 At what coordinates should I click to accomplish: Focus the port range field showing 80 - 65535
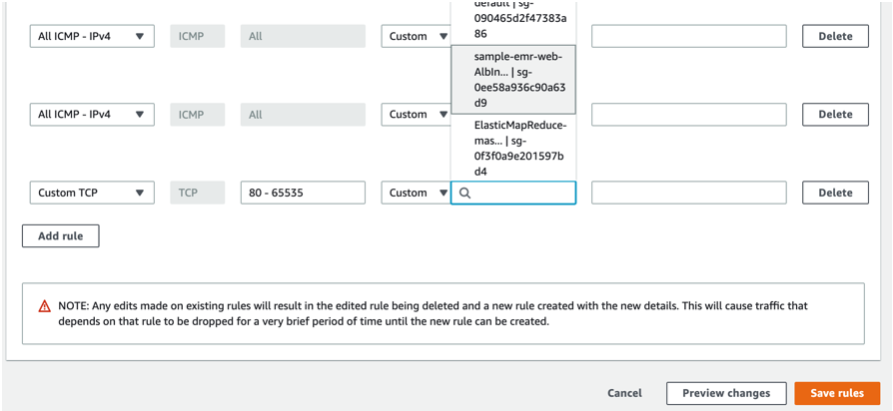pos(303,193)
